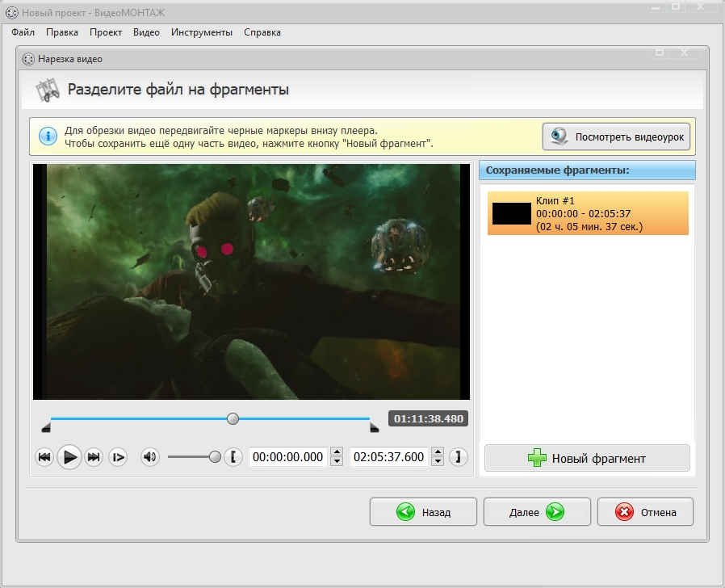Open the Проект menu

click(106, 32)
